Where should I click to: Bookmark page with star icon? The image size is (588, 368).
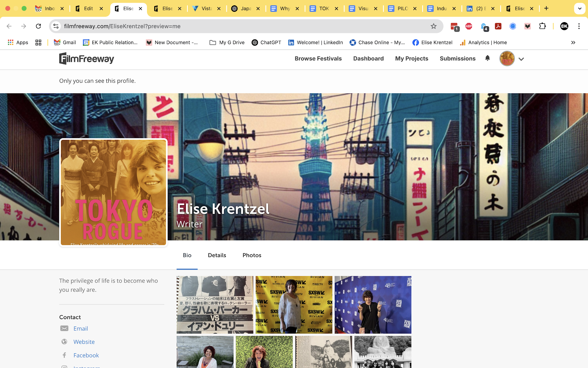point(434,26)
